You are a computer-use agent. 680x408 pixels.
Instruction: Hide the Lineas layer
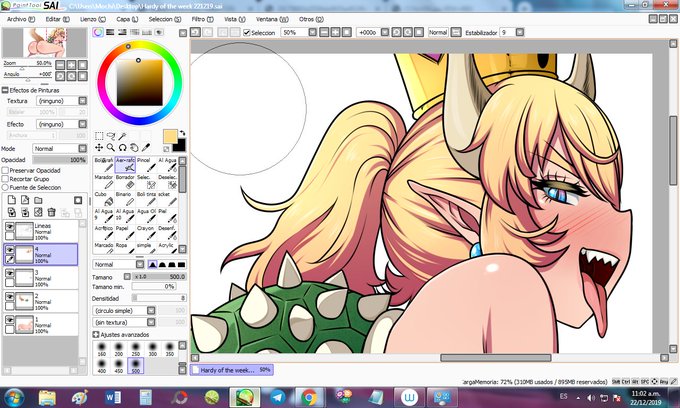[x=10, y=226]
